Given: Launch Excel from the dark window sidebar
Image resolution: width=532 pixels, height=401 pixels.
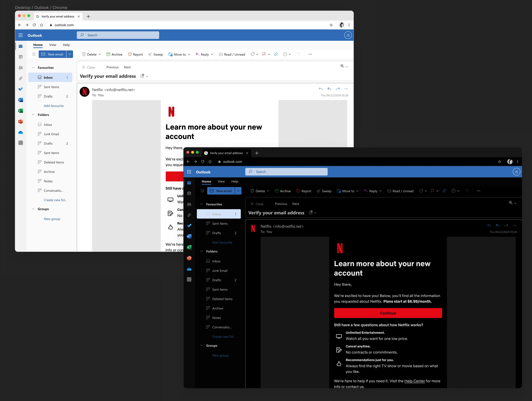Looking at the screenshot, I should (189, 247).
